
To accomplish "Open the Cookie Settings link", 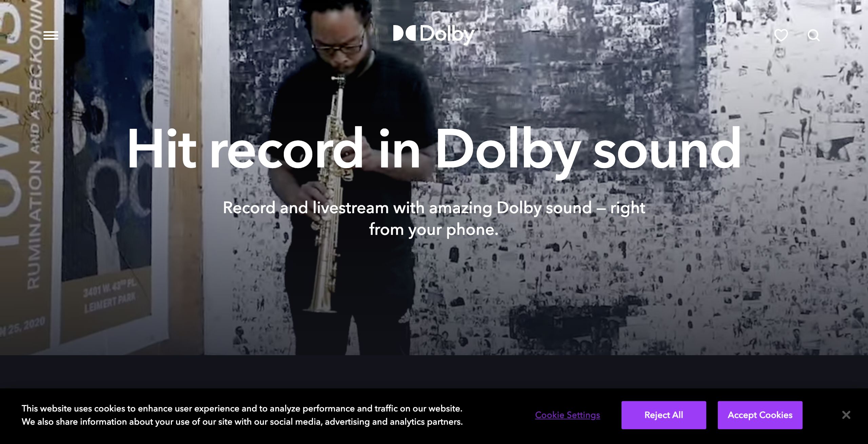I will point(568,415).
